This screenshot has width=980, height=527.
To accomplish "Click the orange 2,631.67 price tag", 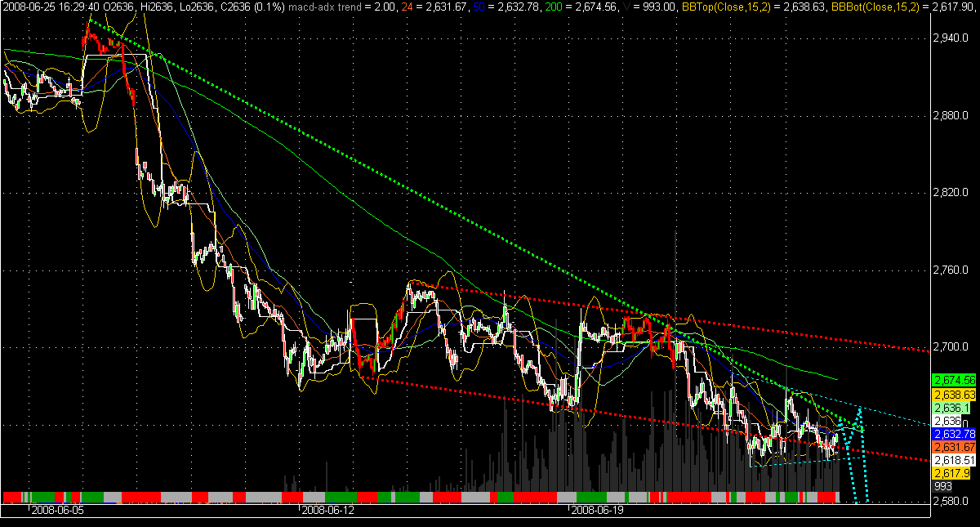I will point(954,447).
